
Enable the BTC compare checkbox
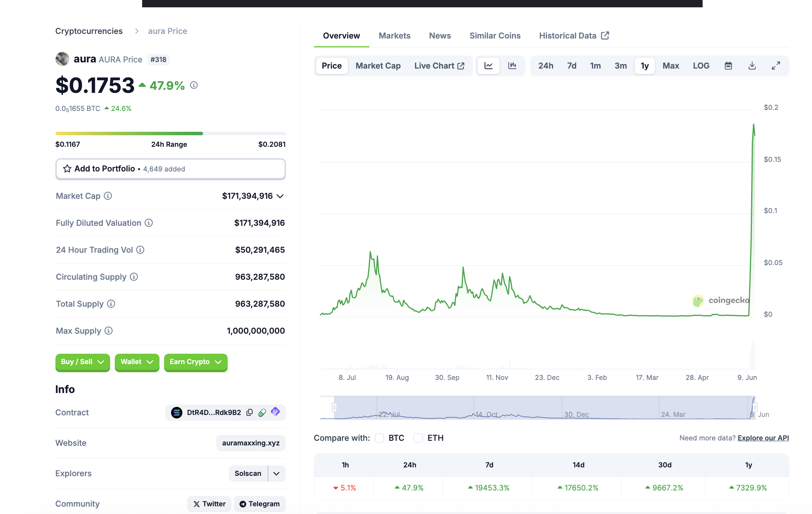(x=380, y=438)
